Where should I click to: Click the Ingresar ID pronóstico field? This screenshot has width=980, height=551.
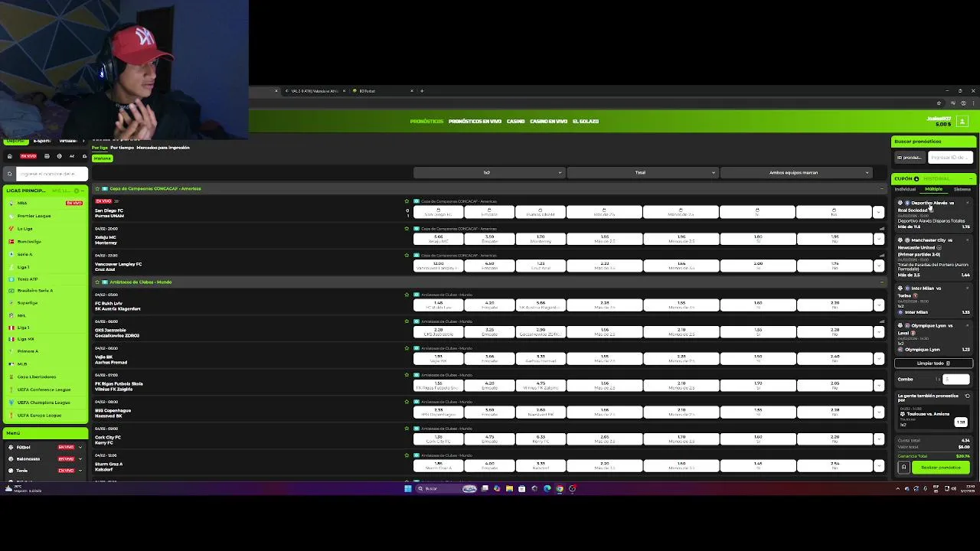click(x=949, y=157)
